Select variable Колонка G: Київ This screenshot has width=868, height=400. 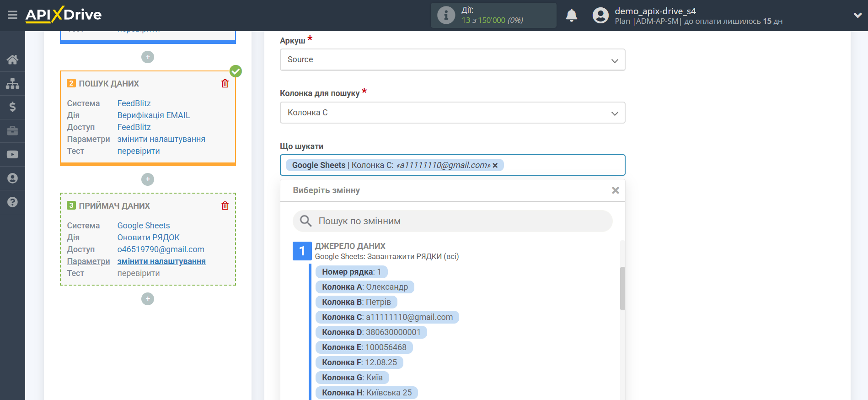coord(352,378)
